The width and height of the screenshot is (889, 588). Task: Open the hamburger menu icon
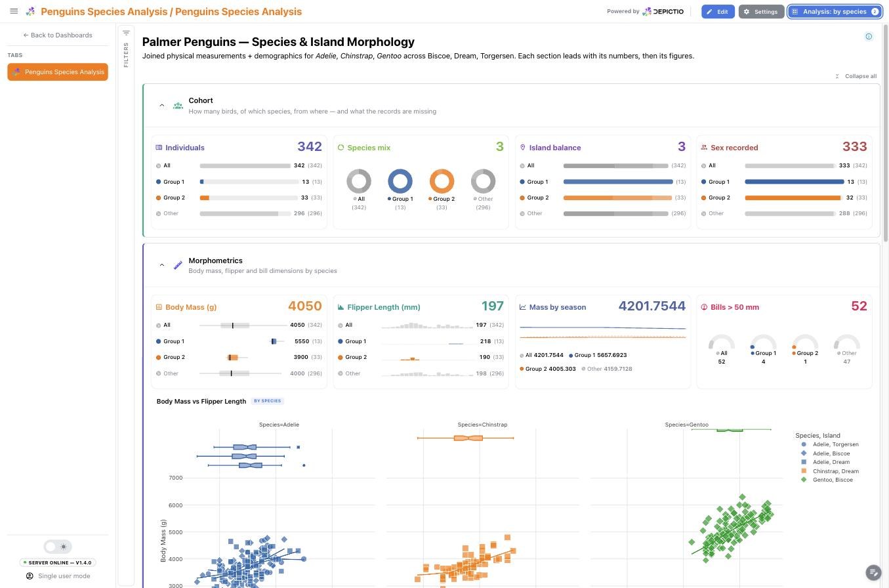14,11
